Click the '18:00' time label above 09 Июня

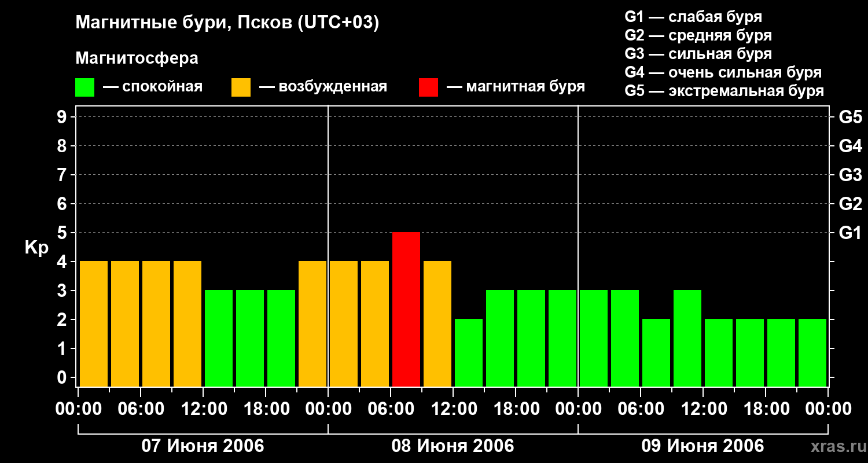(766, 409)
